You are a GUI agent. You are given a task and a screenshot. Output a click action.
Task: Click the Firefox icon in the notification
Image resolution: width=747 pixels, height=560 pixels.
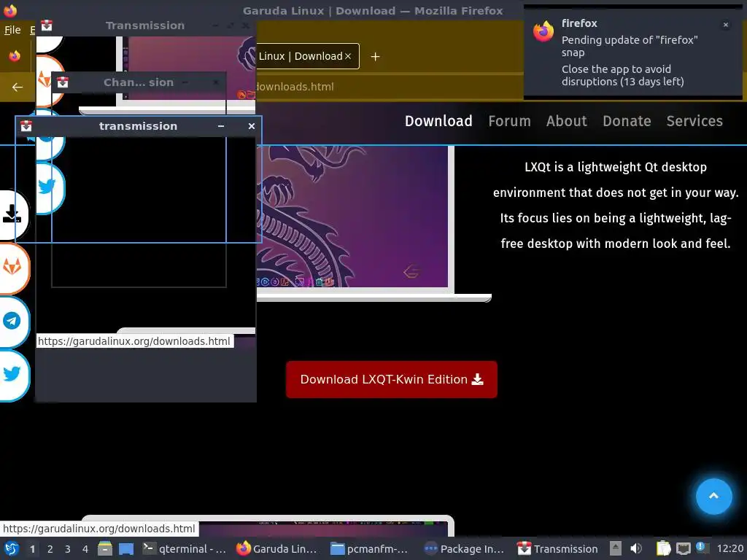(543, 31)
